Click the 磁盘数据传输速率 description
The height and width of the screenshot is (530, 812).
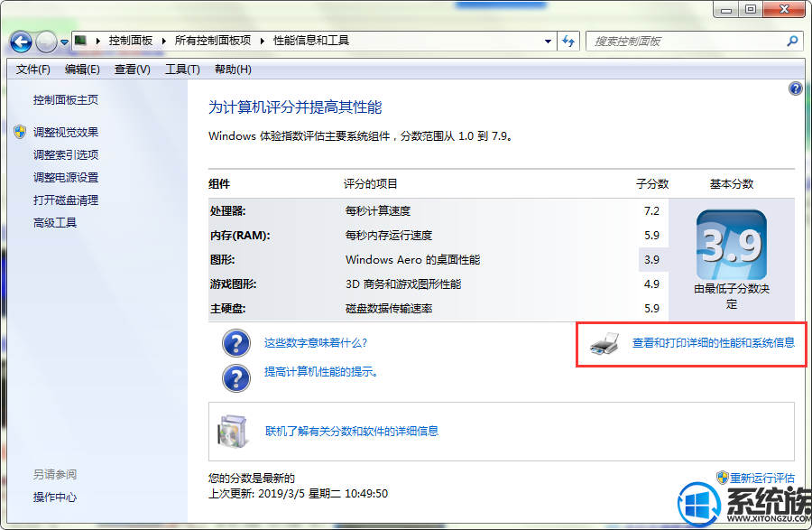[389, 309]
